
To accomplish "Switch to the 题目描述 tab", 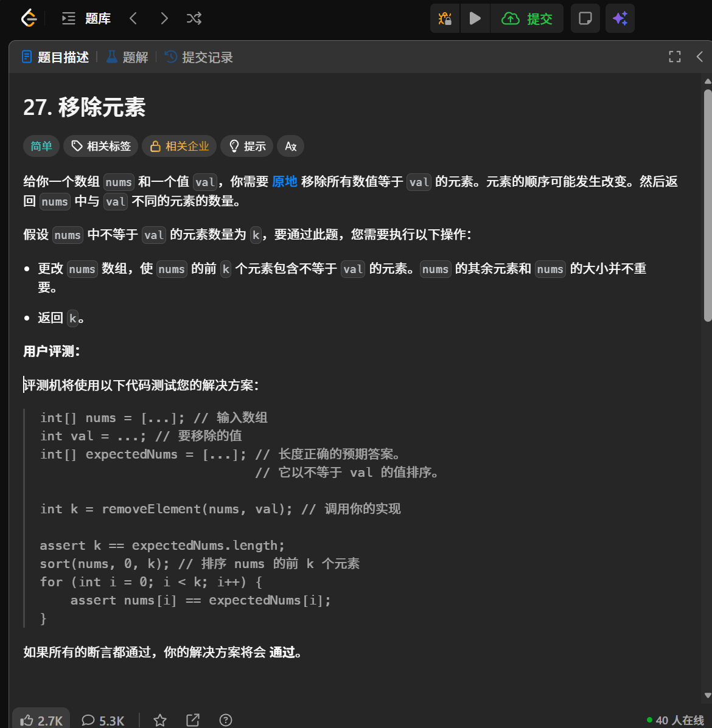I will click(55, 57).
